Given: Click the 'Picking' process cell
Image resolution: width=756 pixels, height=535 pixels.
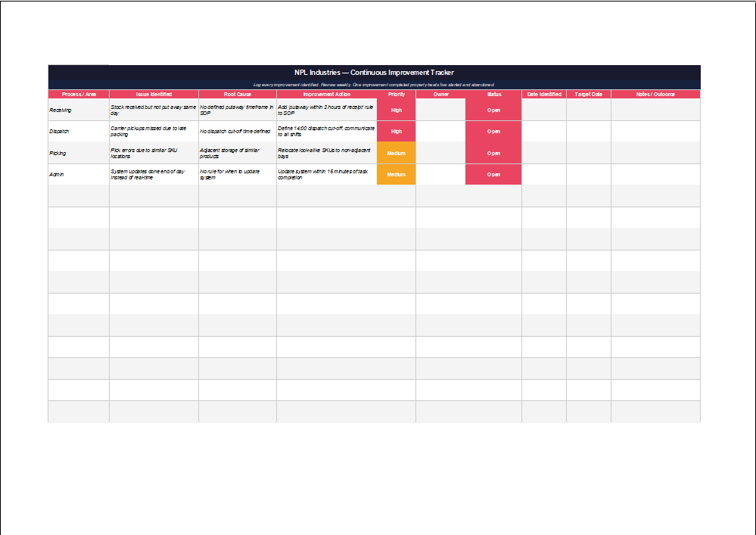Looking at the screenshot, I should [x=79, y=154].
